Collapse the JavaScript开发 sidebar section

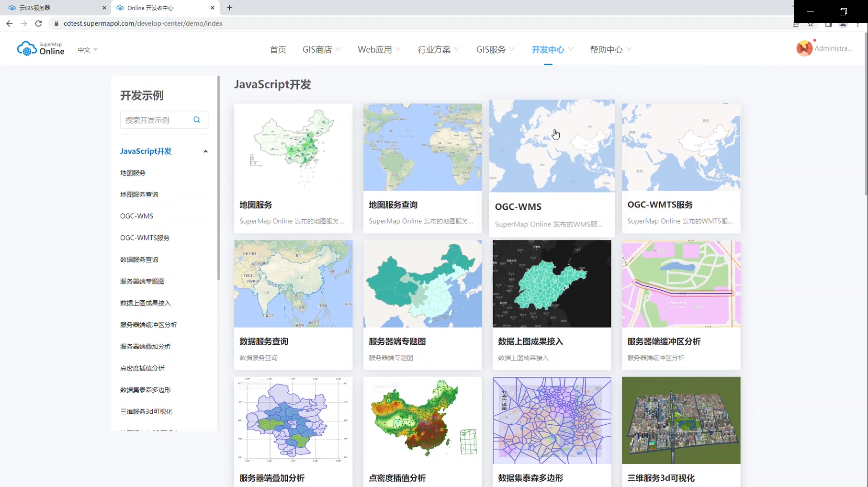205,151
